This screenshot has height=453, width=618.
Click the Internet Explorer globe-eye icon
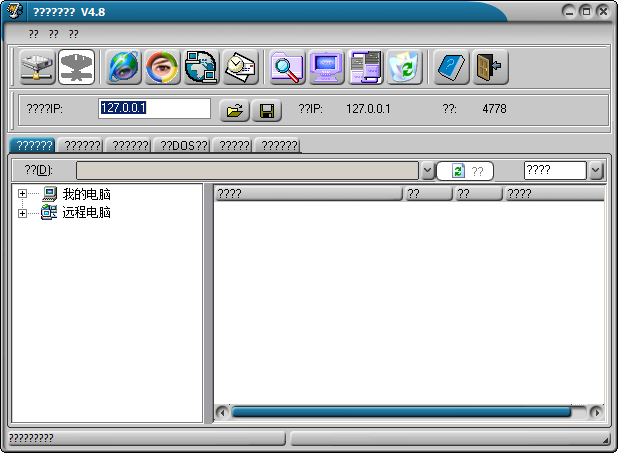click(125, 67)
